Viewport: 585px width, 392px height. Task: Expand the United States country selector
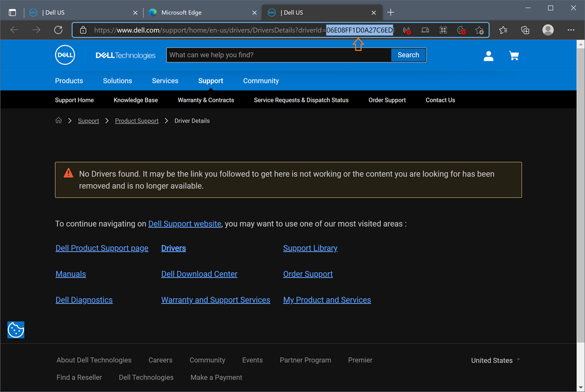pos(495,360)
